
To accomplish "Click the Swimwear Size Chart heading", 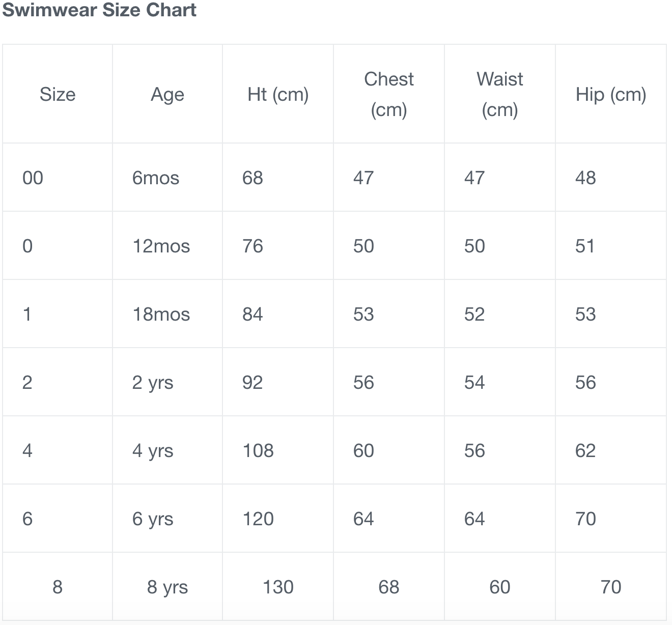I will (99, 11).
